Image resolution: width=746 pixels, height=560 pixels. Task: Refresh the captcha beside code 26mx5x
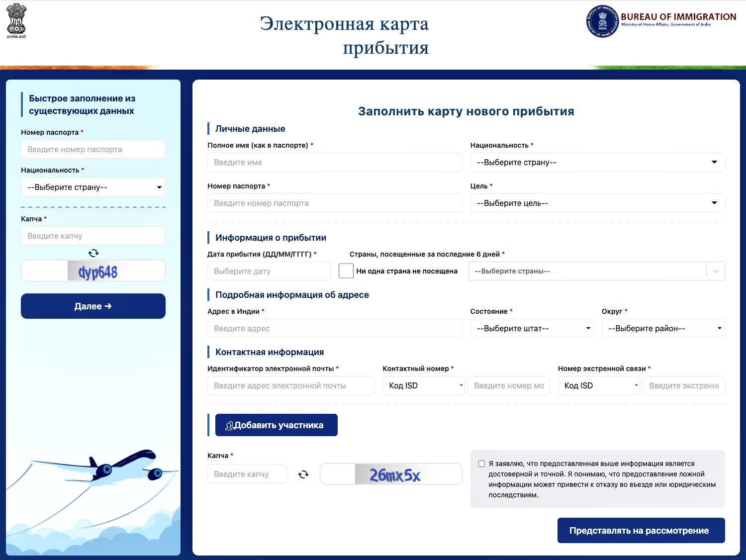point(303,474)
